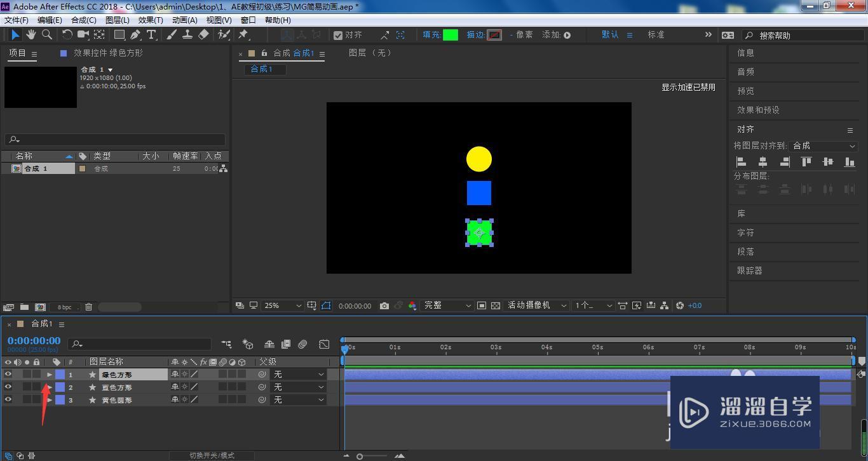Open the 完整 resolution dropdown
Screen dimensions: 868x461
tap(448, 306)
